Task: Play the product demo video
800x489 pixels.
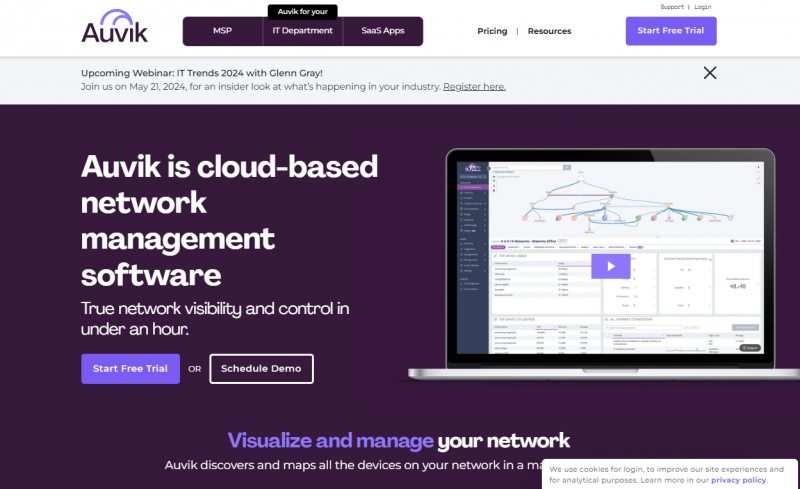Action: coord(610,266)
